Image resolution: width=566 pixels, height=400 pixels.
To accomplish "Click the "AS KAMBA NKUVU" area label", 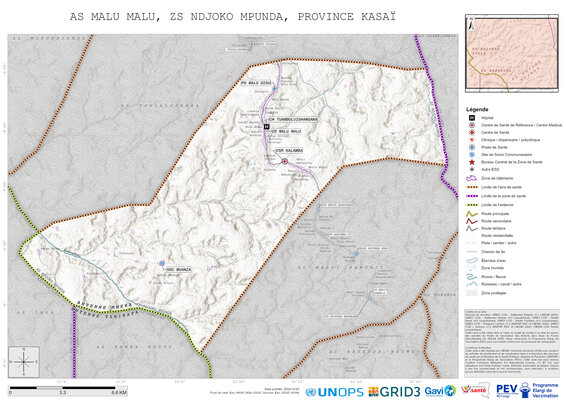I will point(134,347).
